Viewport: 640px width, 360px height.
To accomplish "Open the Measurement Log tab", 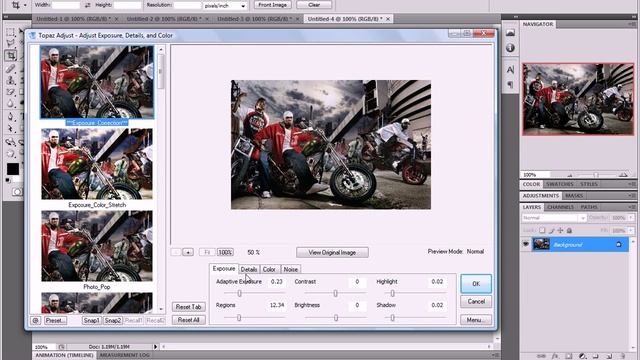I will pyautogui.click(x=125, y=355).
